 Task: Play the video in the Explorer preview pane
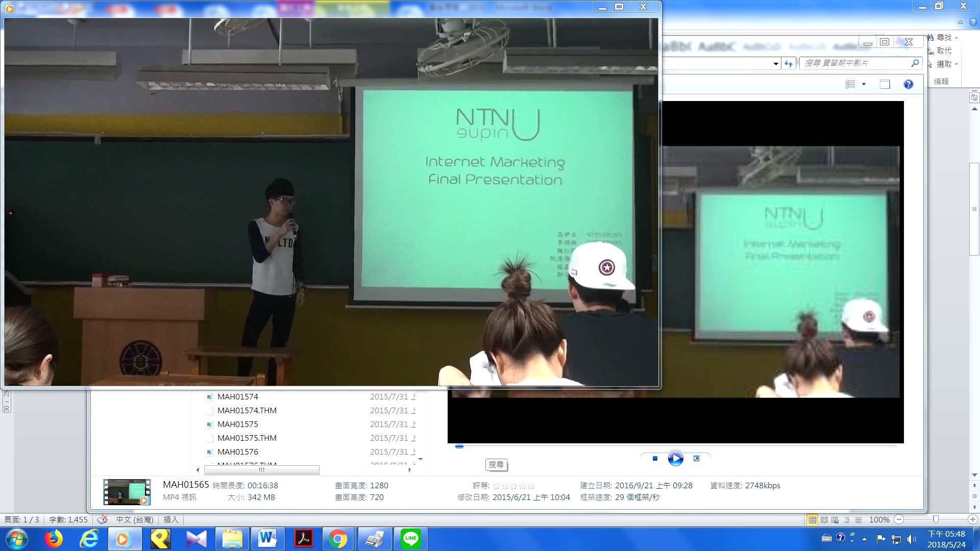coord(675,459)
